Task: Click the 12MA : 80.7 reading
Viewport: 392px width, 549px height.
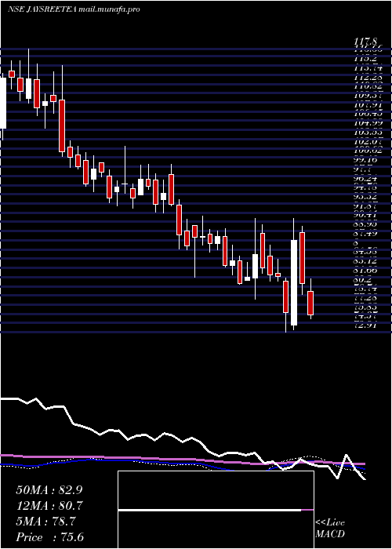Action: (49, 506)
